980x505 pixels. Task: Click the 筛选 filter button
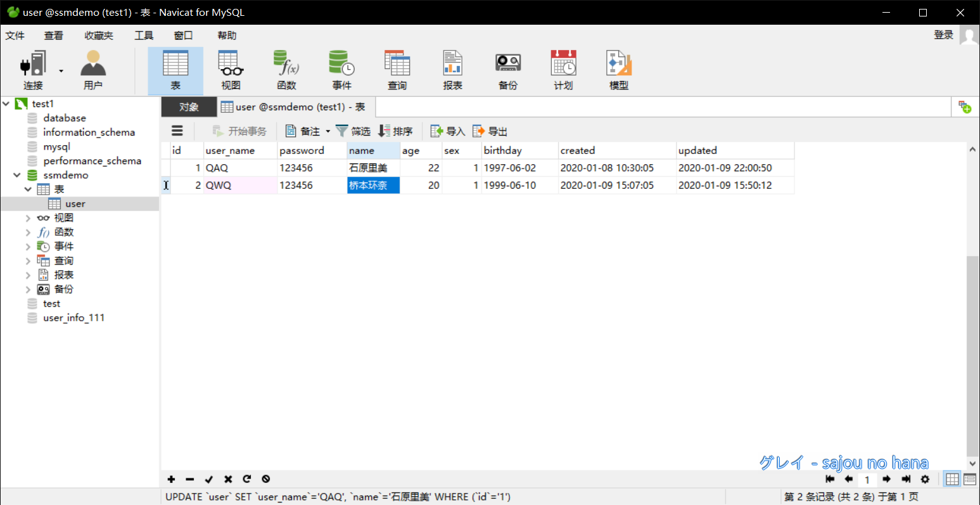point(353,131)
